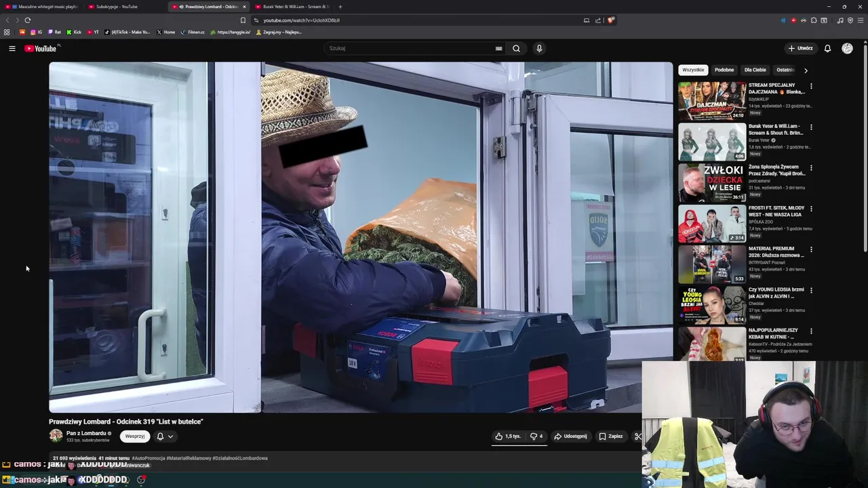Click the #DziałalnośćLombardowa hashtag
The height and width of the screenshot is (488, 868).
click(240, 458)
